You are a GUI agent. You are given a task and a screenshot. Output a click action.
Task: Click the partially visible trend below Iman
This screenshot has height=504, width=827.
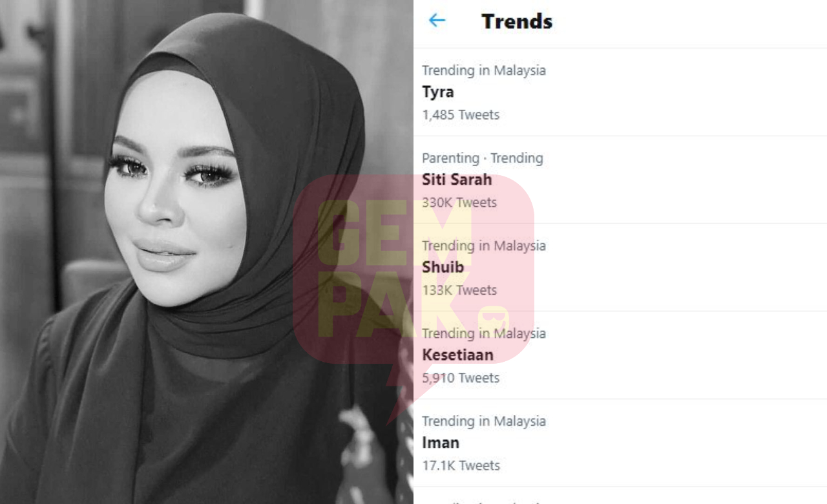pyautogui.click(x=620, y=496)
